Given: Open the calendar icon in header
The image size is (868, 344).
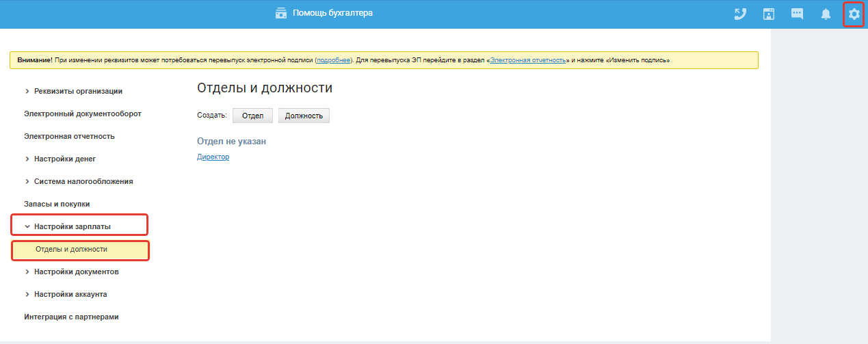Looking at the screenshot, I should (769, 14).
